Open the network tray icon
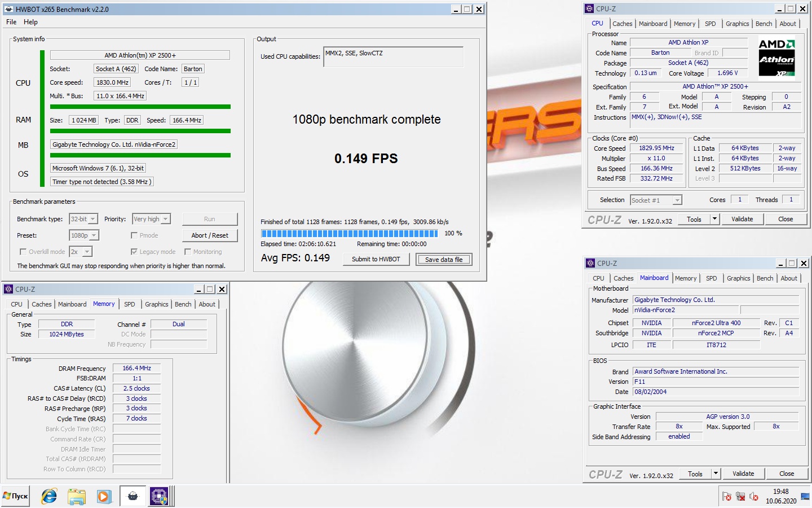Screen dimensions: 812x508 point(740,497)
